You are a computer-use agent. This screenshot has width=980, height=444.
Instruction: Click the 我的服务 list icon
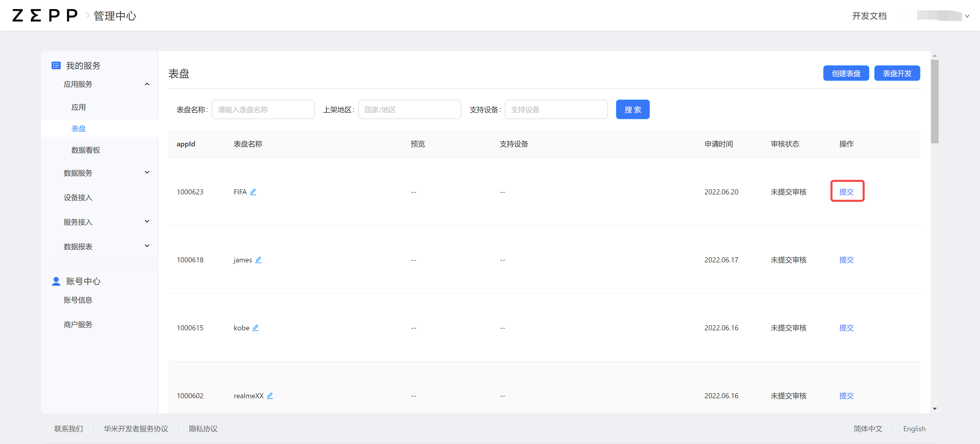pos(56,65)
